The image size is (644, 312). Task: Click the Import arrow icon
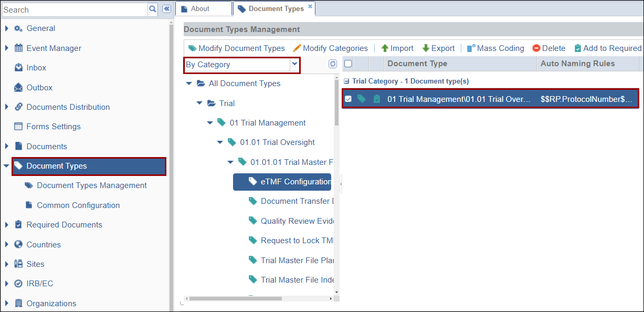(x=385, y=48)
